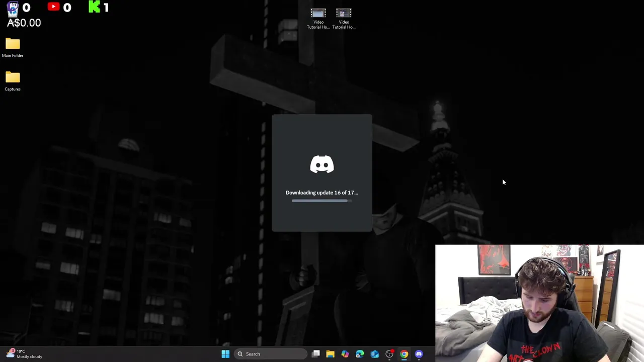Click the Discord update progress bar

point(322,201)
